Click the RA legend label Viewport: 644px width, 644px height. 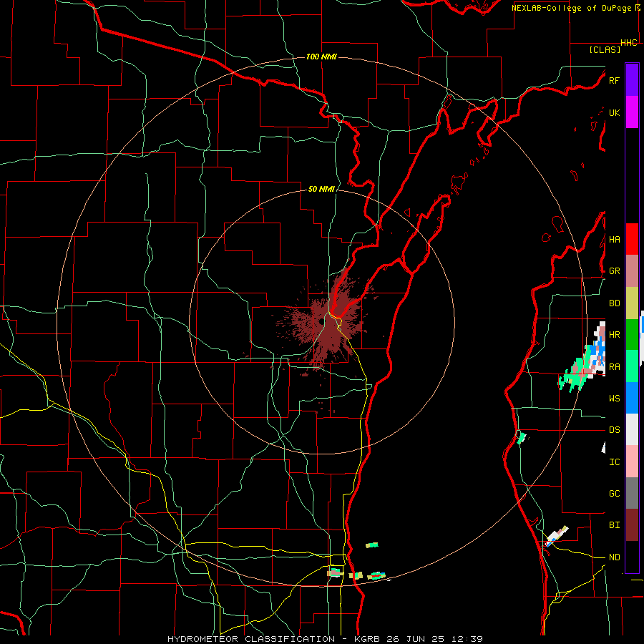coord(614,366)
